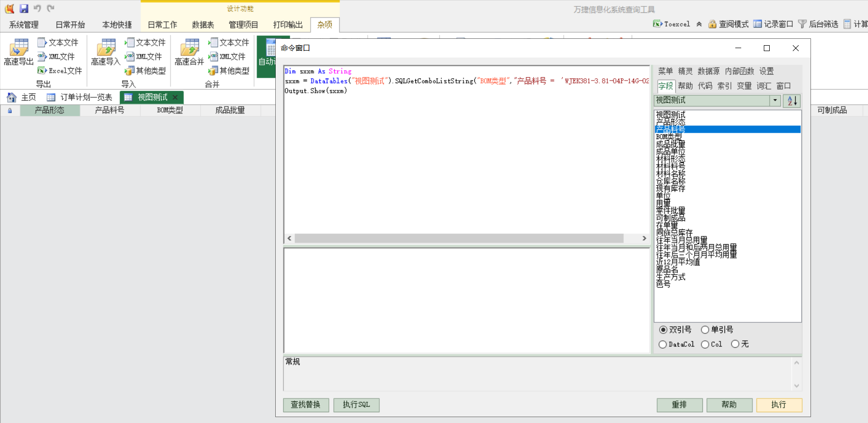Switch to 变量 tab in side panel
This screenshot has height=423, width=868.
(x=744, y=86)
